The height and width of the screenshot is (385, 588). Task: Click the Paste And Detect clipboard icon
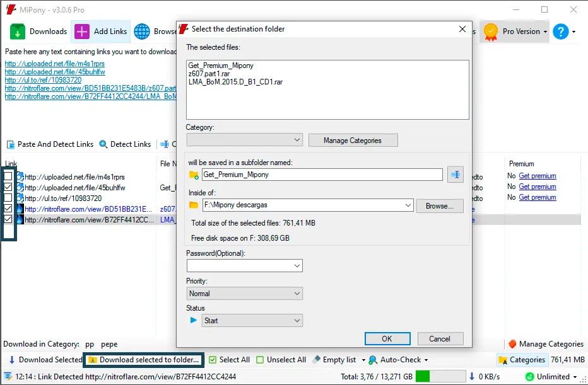[x=11, y=144]
